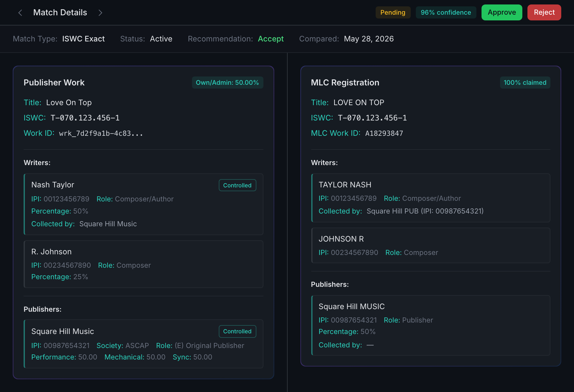Click the Own/Admin: 50.00% badge
574x392 pixels.
pos(227,83)
